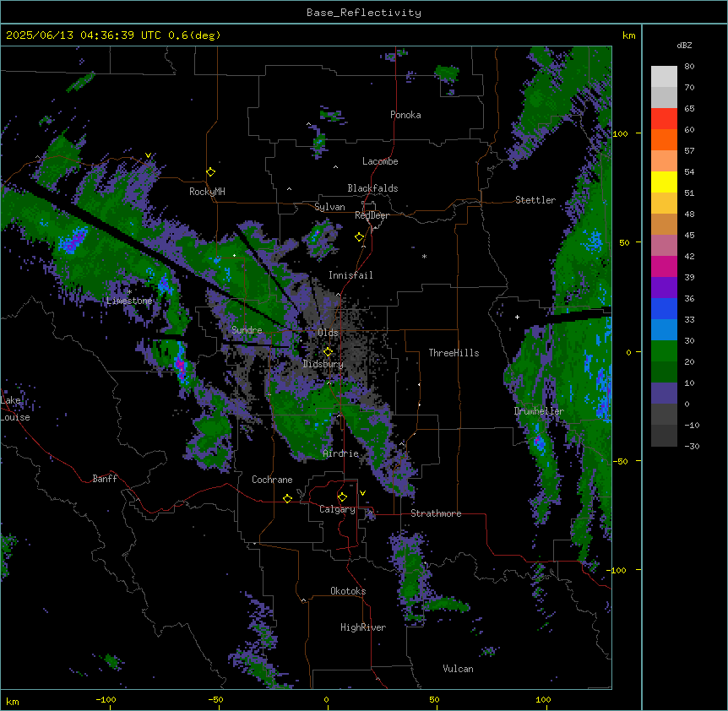
Task: Click the ThreeHills city label
Action: click(x=454, y=353)
